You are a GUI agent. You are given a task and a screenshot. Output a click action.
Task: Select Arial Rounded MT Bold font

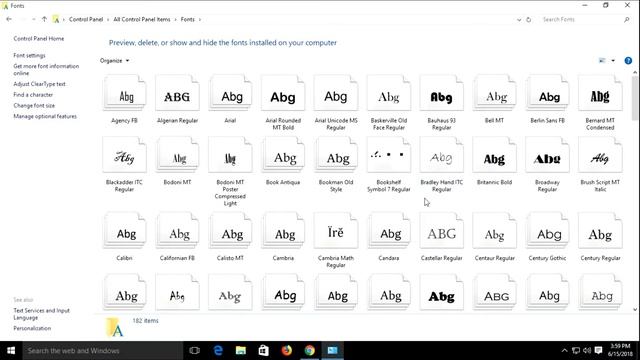(x=283, y=93)
